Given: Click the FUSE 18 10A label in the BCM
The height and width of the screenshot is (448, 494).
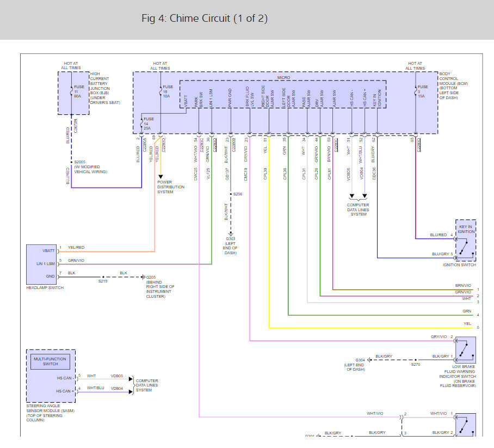Looking at the screenshot, I should pos(168,91).
